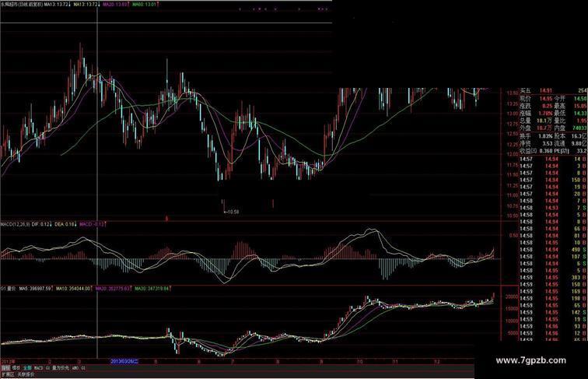This screenshot has width=588, height=379.
Task: Click the MA5: 396987.59 volume legend
Action: tap(35, 289)
